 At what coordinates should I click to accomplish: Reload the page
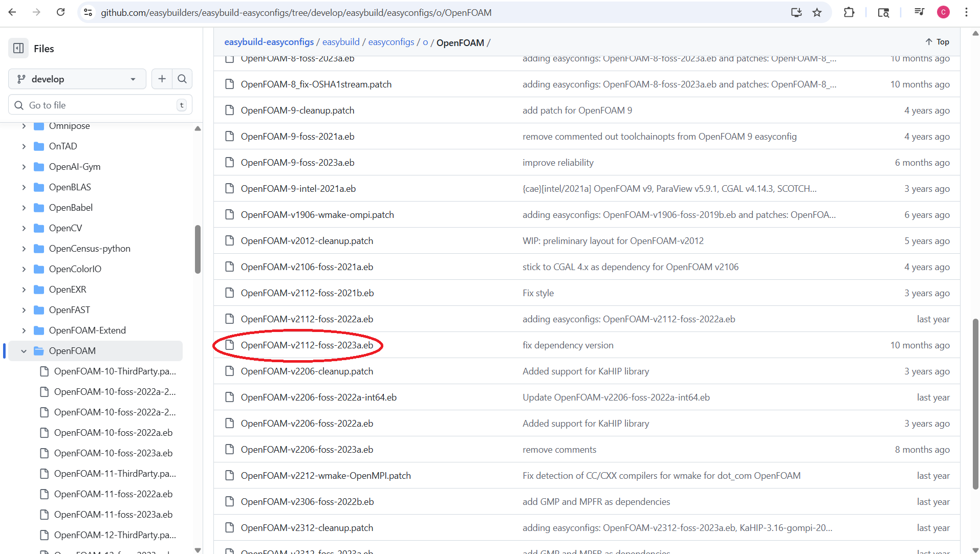60,12
